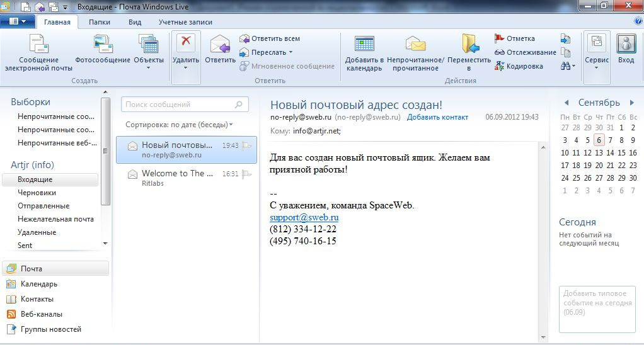Click the search magnifier icon
Screen dimensions: 644x345
coord(239,105)
